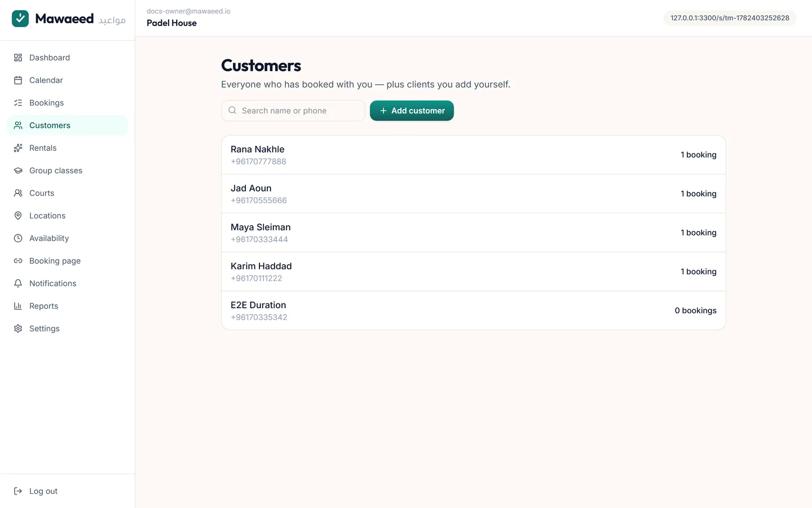
Task: Click Maya Sleiman's 1 booking count
Action: (699, 233)
